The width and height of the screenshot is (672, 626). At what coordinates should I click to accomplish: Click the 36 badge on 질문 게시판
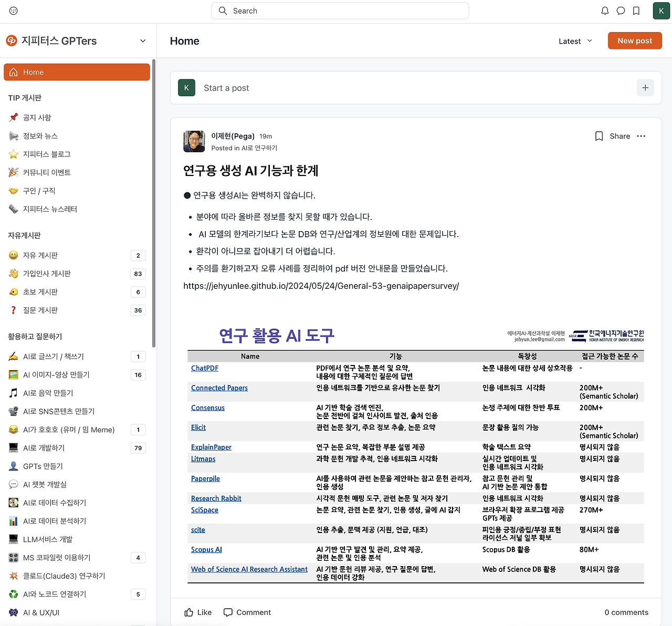[138, 310]
